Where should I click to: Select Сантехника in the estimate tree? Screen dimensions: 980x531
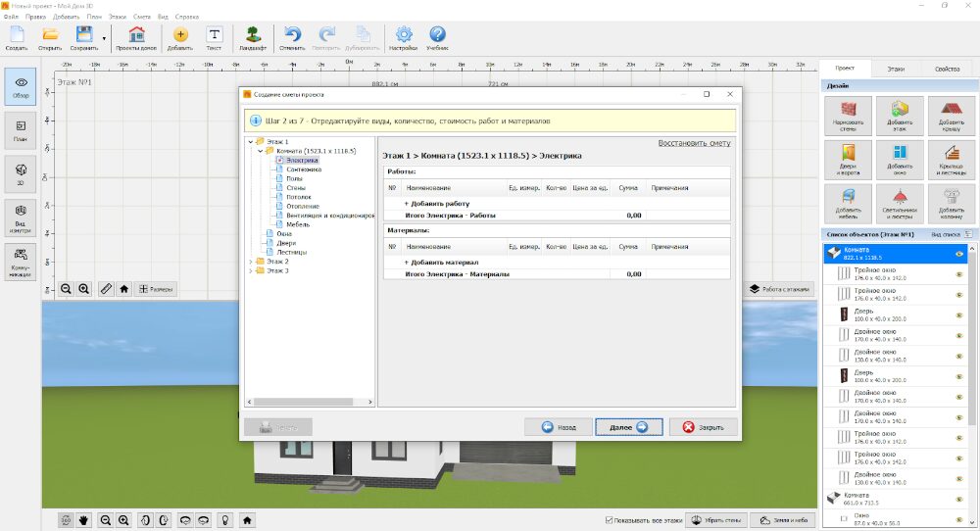tap(304, 169)
